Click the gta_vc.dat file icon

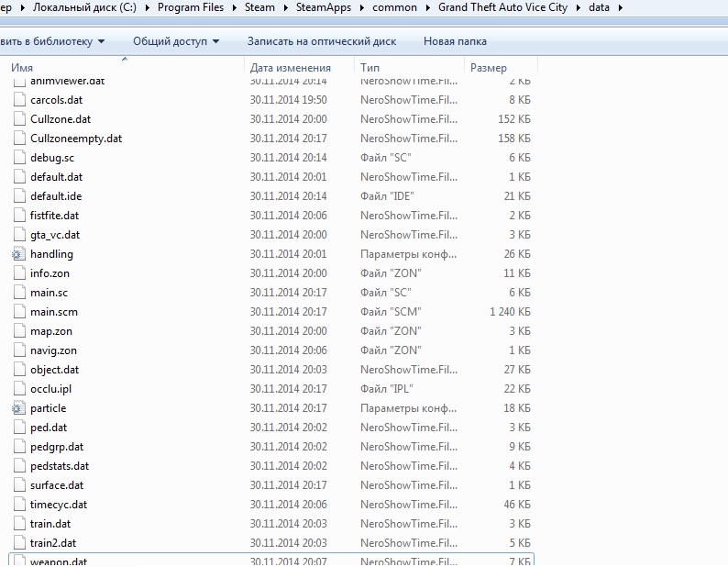click(x=19, y=235)
